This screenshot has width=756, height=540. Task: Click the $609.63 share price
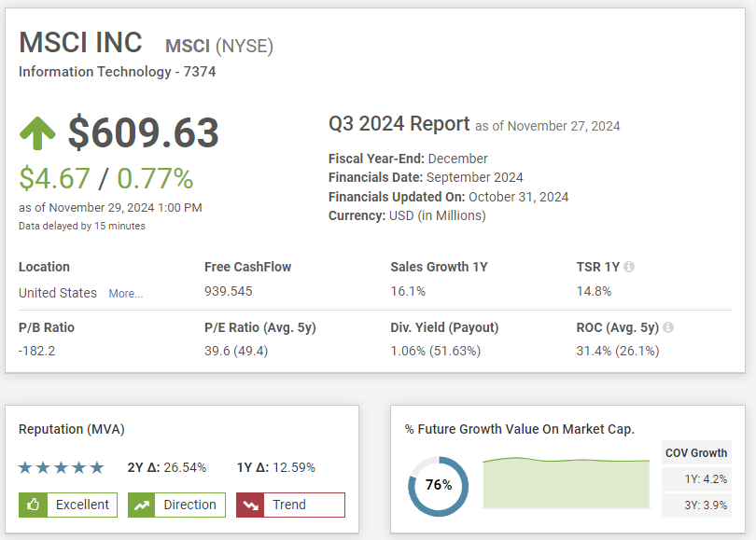[x=144, y=132]
